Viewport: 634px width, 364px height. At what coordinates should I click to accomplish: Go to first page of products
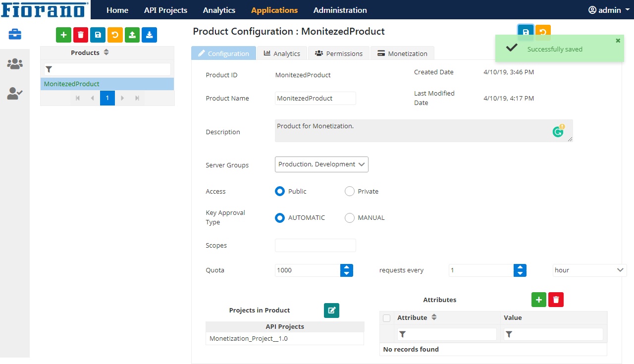point(78,98)
